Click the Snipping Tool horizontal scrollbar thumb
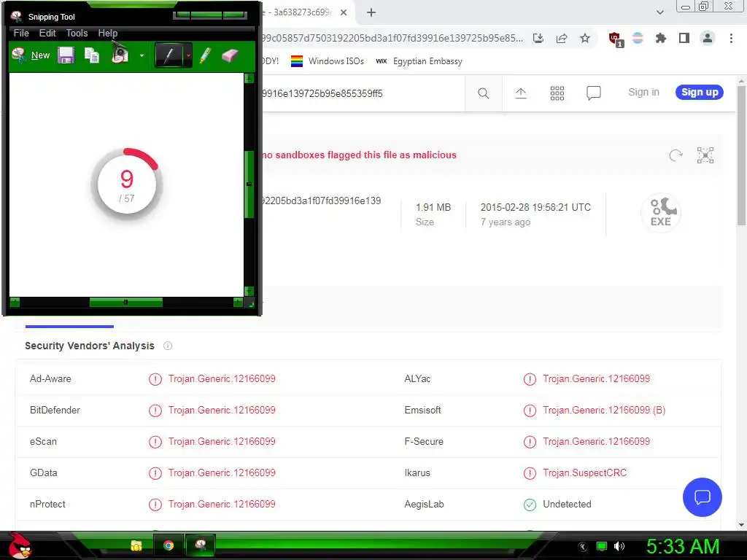This screenshot has height=560, width=747. coord(125,302)
